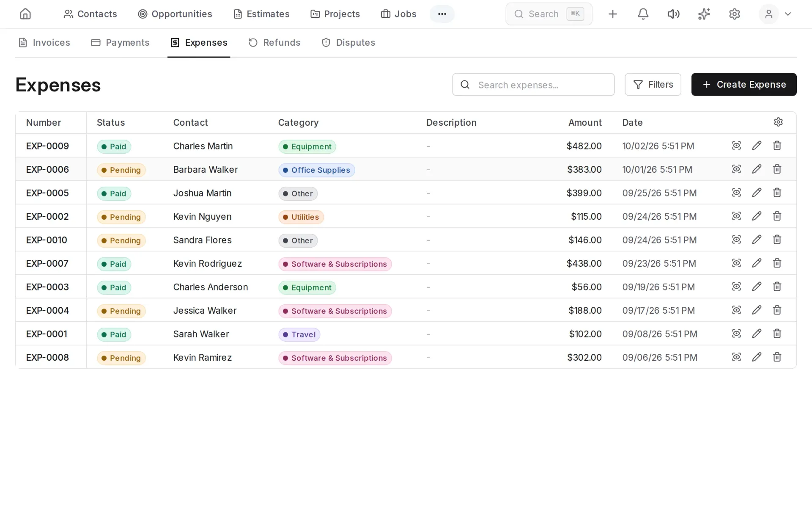Sort by the Date column header
The height and width of the screenshot is (508, 812).
(632, 123)
